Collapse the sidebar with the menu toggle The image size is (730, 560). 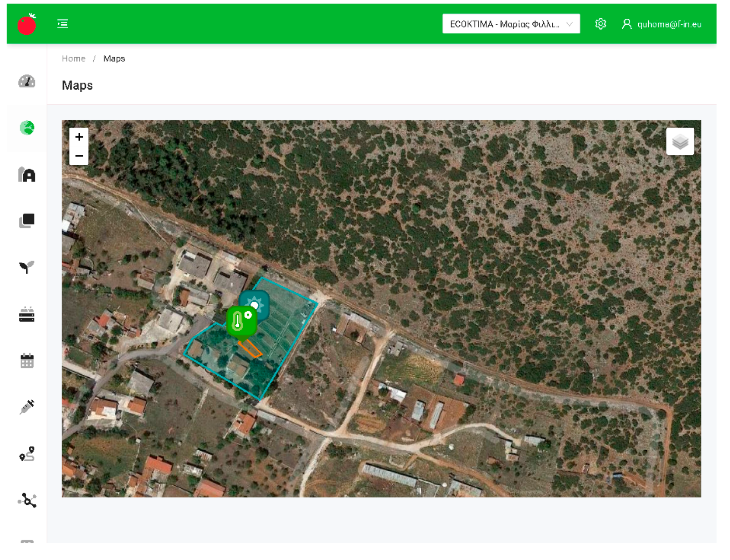coord(63,24)
